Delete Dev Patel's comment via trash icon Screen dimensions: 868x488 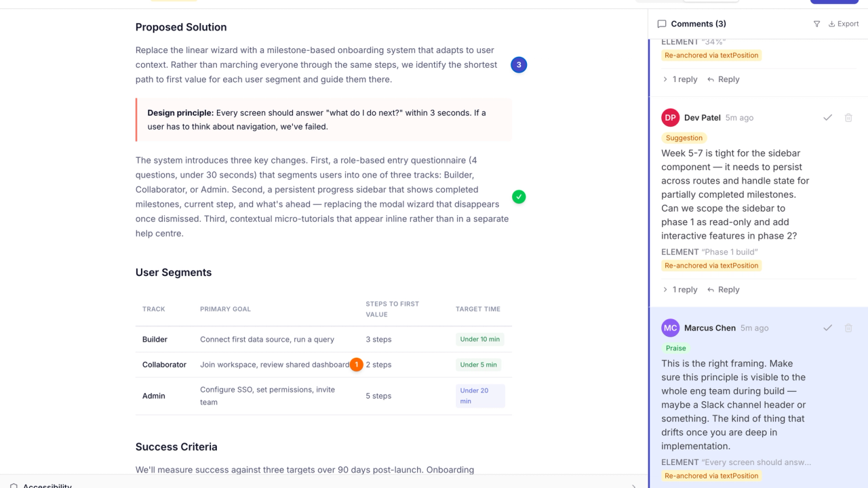848,117
